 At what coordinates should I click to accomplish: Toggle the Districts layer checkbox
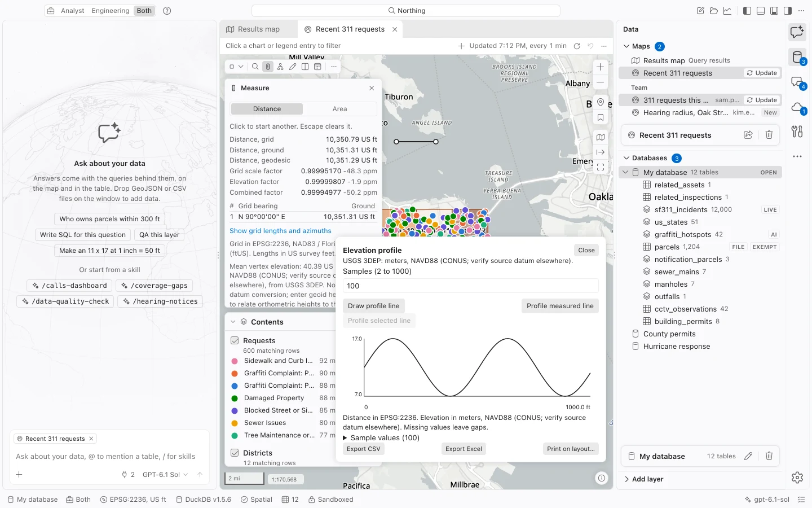pos(235,453)
